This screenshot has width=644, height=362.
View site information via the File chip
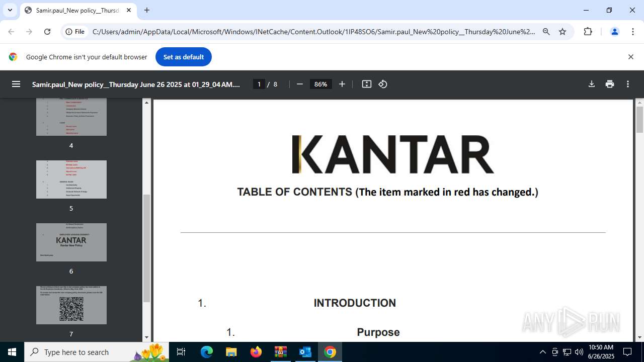[74, 32]
